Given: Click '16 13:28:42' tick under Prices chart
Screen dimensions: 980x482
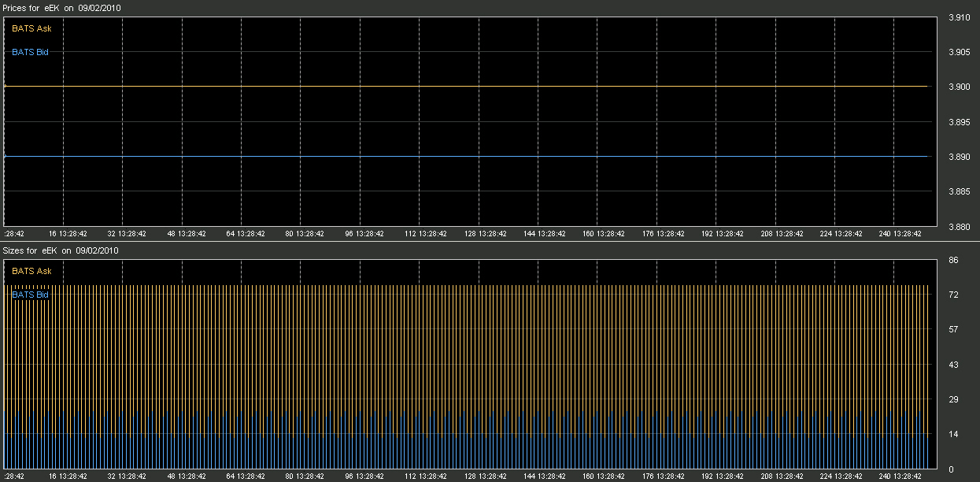Looking at the screenshot, I should pyautogui.click(x=68, y=234).
